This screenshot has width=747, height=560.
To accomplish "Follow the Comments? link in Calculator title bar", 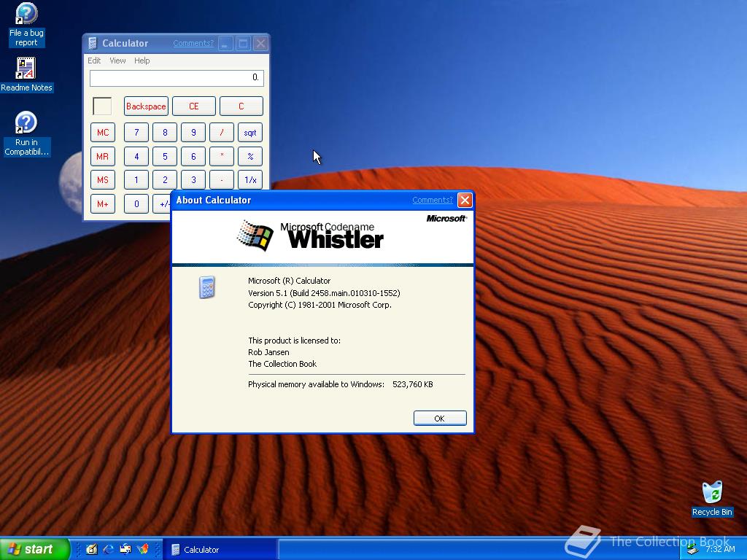I will [193, 43].
